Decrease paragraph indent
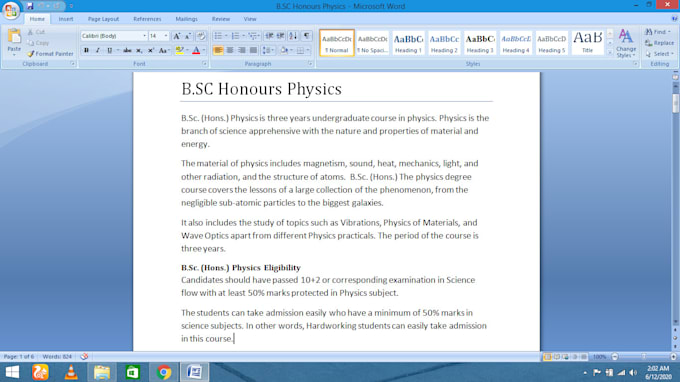680x382 pixels. tap(269, 36)
